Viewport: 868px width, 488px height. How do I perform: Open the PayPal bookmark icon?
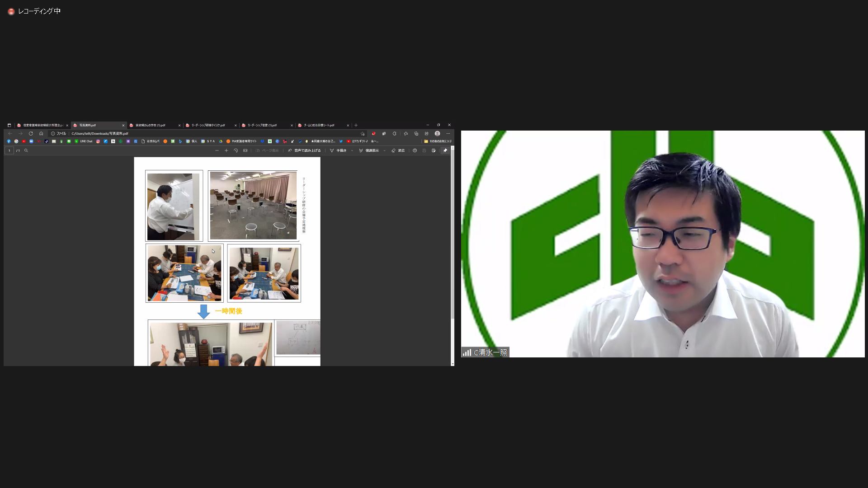(300, 141)
